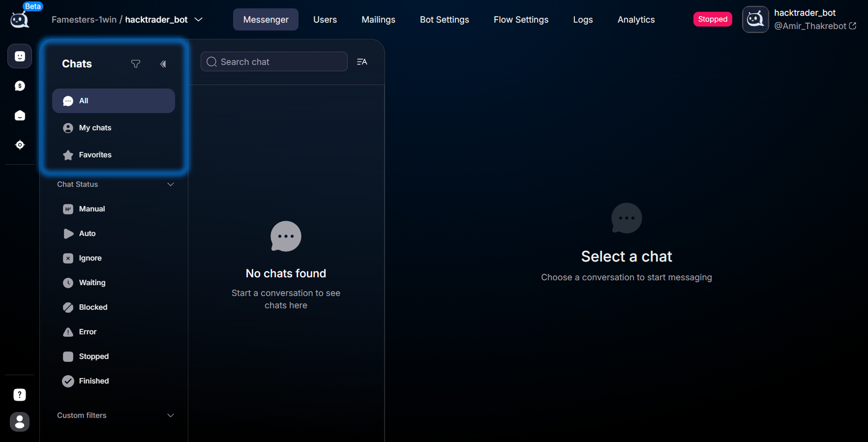Select the All chats filter

(x=114, y=101)
